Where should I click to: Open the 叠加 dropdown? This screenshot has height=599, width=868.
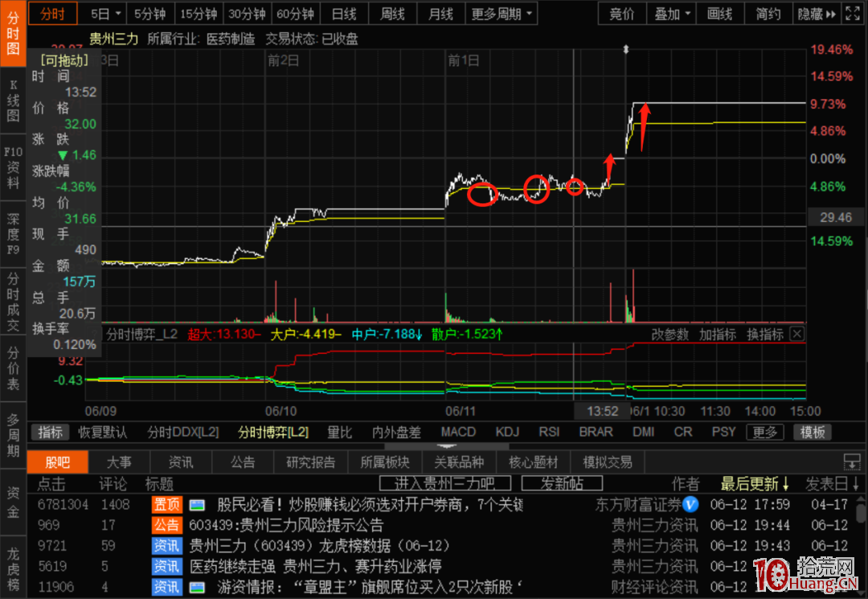[673, 14]
